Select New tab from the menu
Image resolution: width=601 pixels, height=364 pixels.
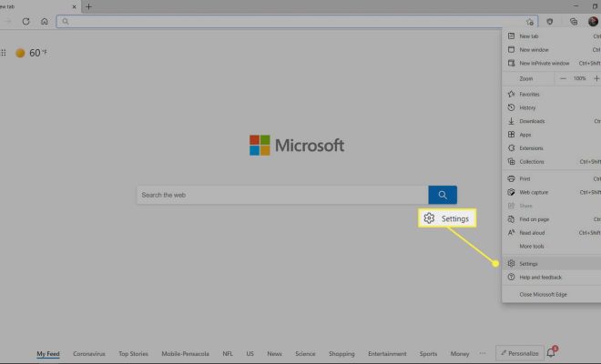(552, 36)
